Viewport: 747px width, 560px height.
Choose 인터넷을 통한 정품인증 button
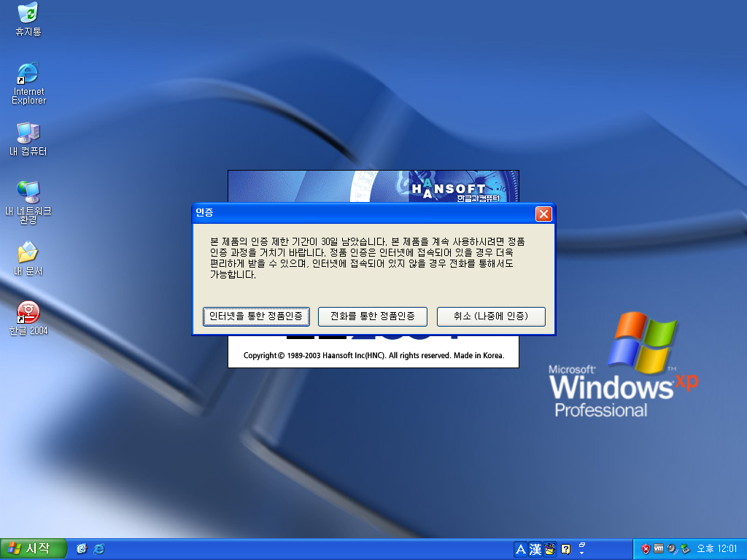coord(256,316)
